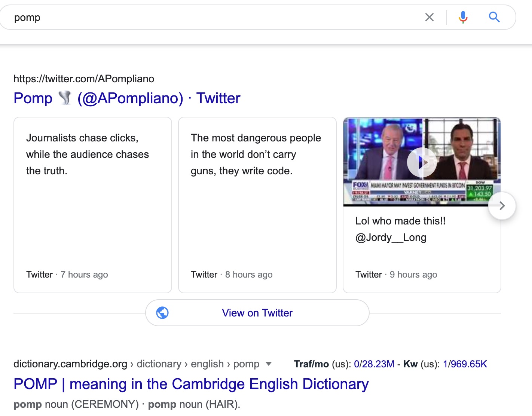Start voice search with the microphone icon
The width and height of the screenshot is (532, 416).
point(463,17)
